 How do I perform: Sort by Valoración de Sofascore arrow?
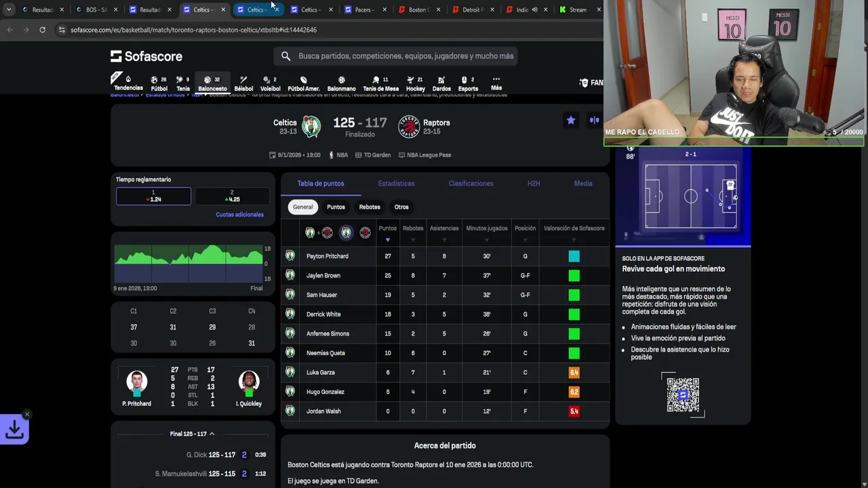(574, 240)
